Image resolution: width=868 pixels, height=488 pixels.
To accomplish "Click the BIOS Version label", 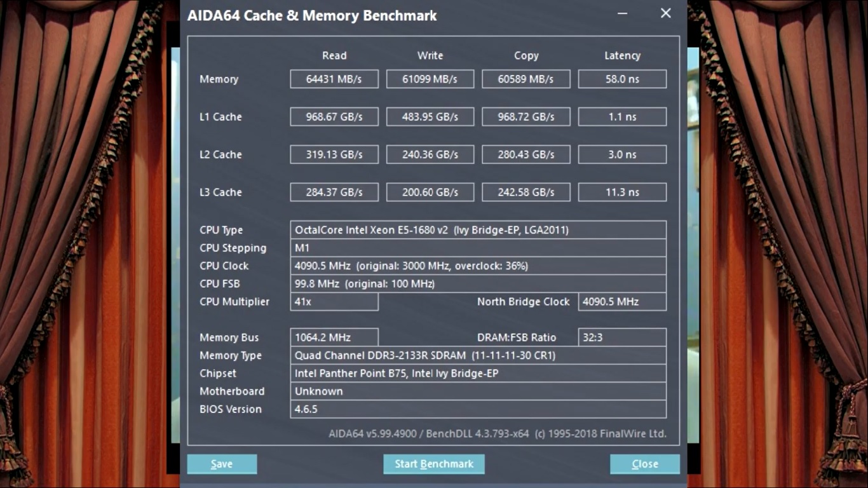I will (231, 409).
